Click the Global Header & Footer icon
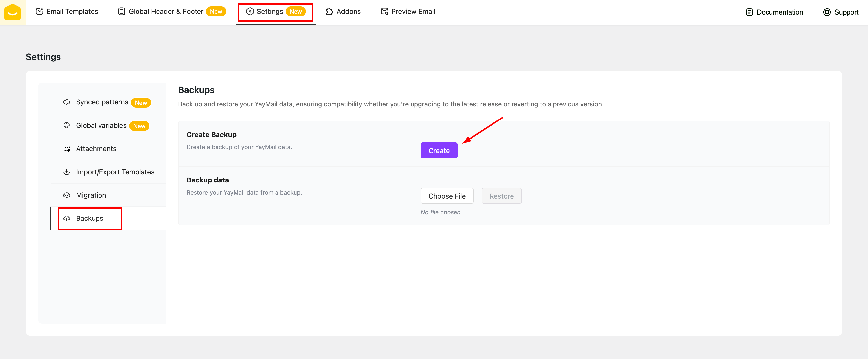The image size is (868, 359). coord(122,11)
